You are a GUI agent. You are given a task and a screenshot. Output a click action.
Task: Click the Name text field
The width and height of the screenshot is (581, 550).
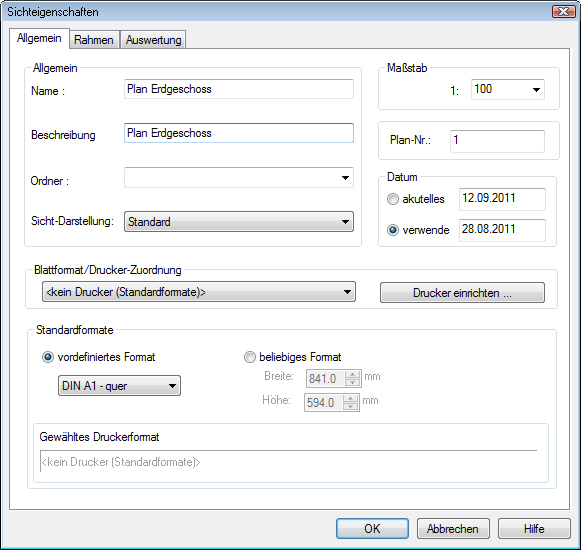click(x=239, y=89)
